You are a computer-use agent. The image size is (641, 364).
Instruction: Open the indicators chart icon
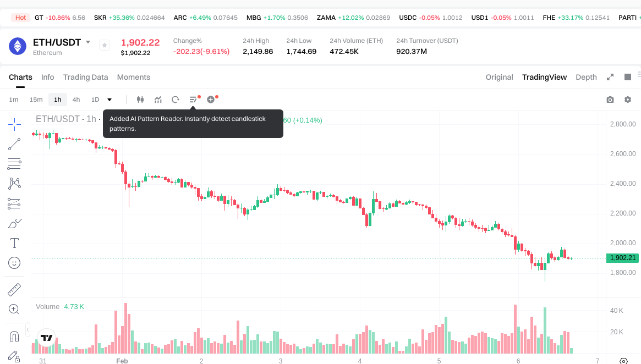(158, 100)
